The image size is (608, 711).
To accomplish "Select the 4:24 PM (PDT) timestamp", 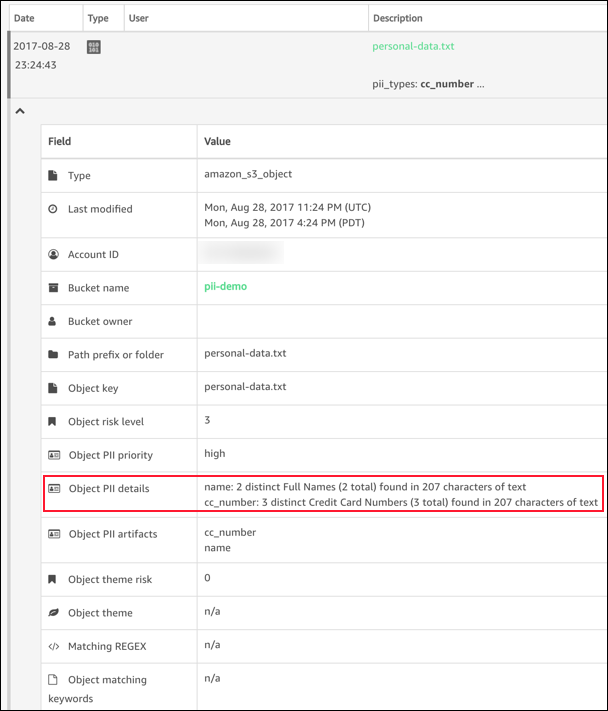I will click(284, 223).
